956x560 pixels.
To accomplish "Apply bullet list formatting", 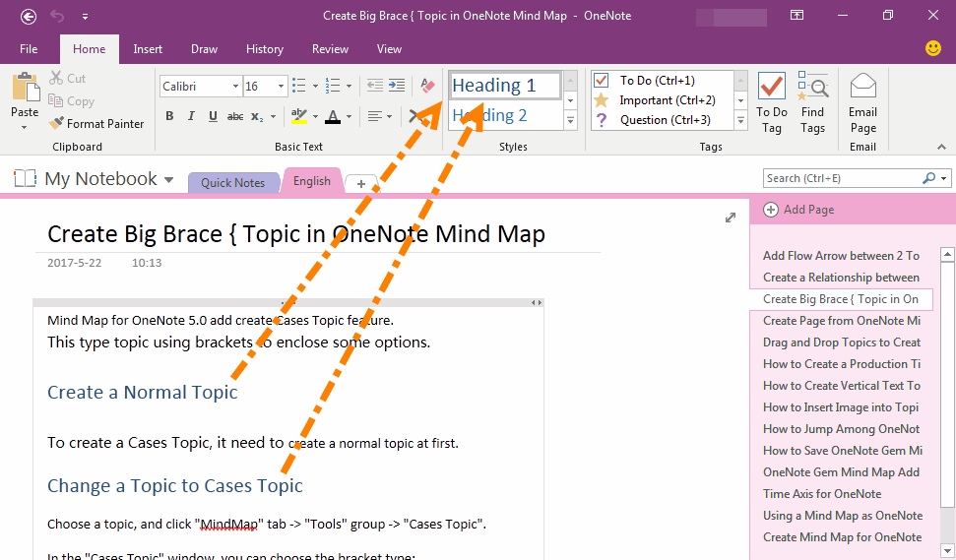I will coord(298,86).
